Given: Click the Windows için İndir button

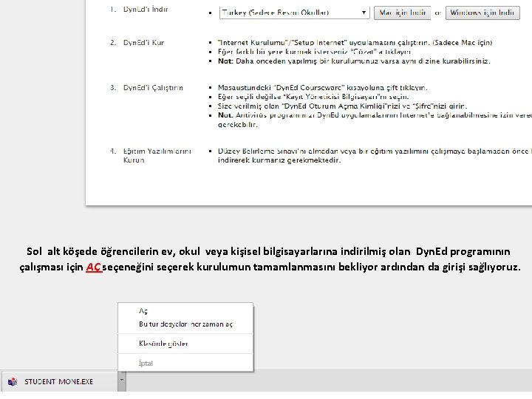Looking at the screenshot, I should point(482,13).
